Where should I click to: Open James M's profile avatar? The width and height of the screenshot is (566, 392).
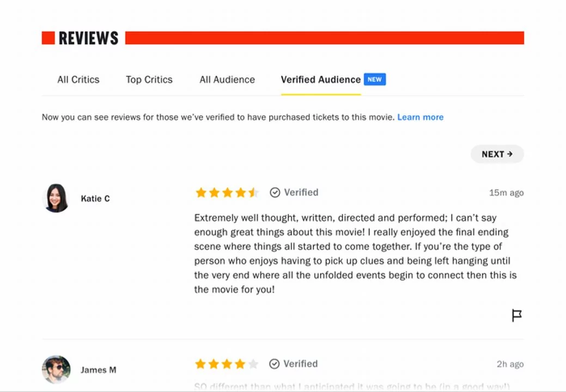(56, 369)
